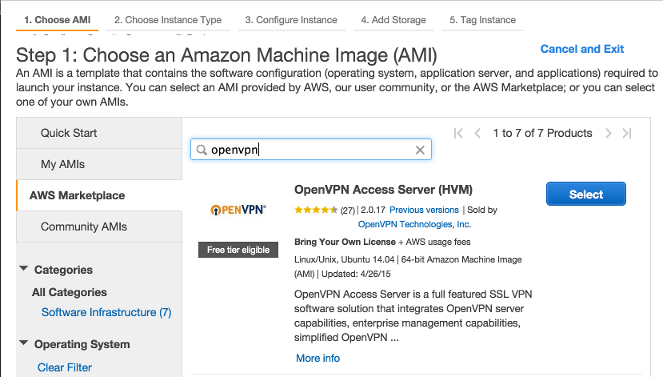The height and width of the screenshot is (377, 663).
Task: Click the search magnifier icon
Action: coord(202,150)
